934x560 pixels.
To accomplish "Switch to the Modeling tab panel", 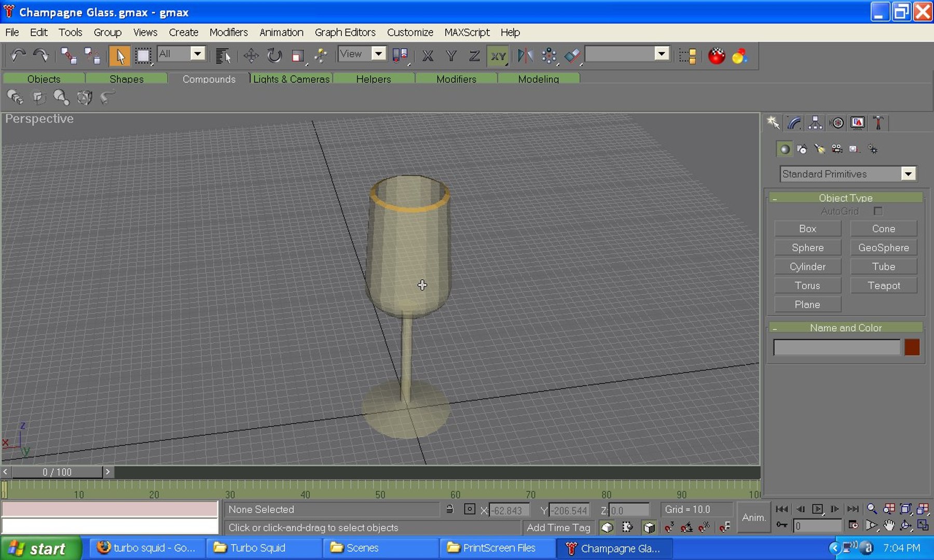I will (539, 79).
